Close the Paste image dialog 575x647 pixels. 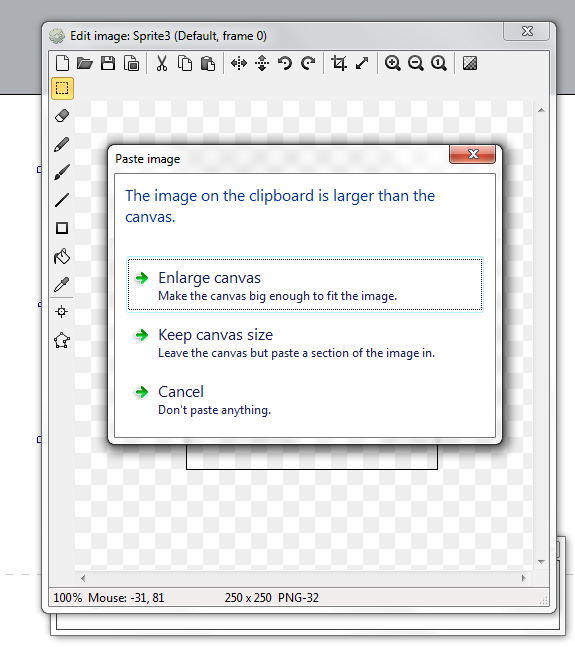(472, 154)
